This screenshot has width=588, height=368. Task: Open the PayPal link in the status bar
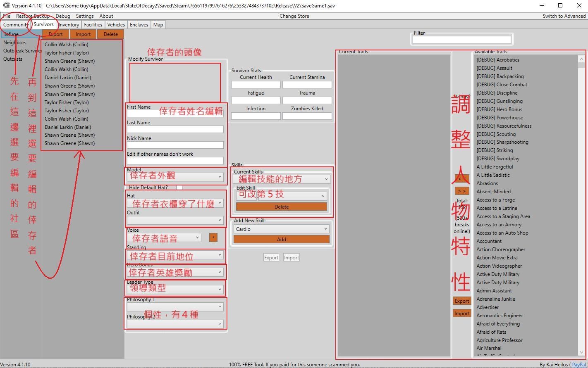579,365
